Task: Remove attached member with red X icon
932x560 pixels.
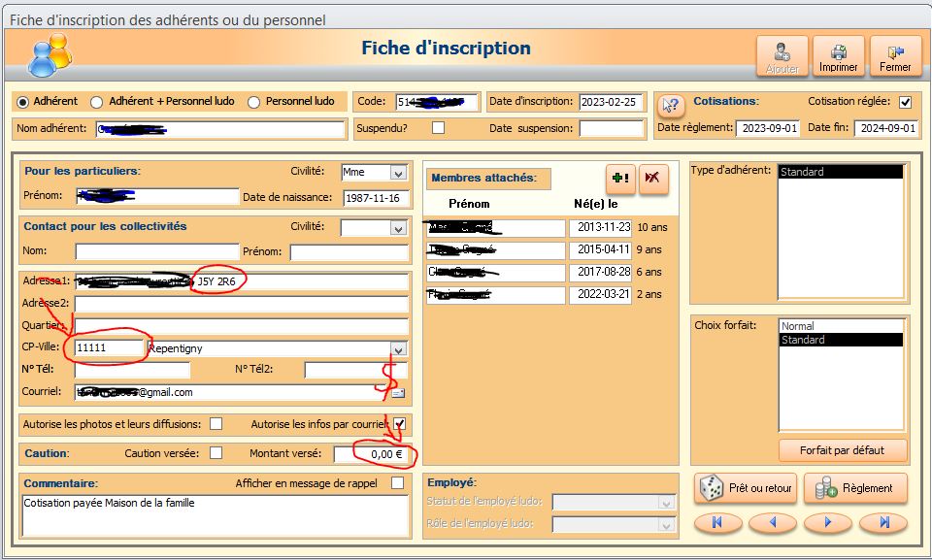Action: [x=653, y=179]
